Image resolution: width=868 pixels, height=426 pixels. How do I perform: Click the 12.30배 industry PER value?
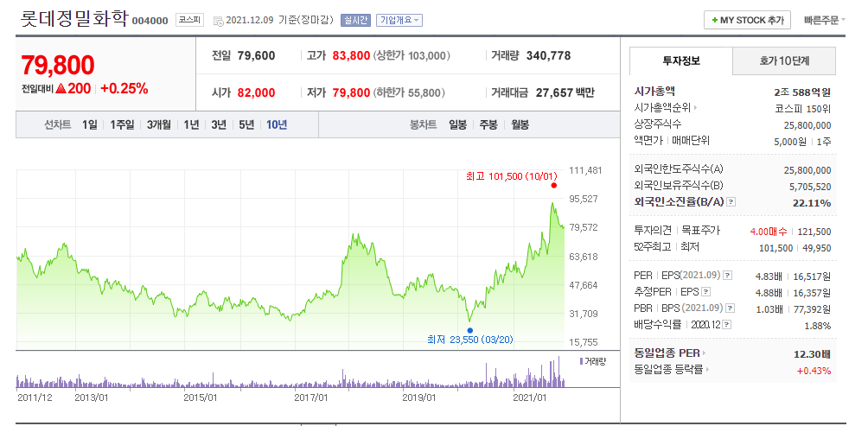coord(812,353)
